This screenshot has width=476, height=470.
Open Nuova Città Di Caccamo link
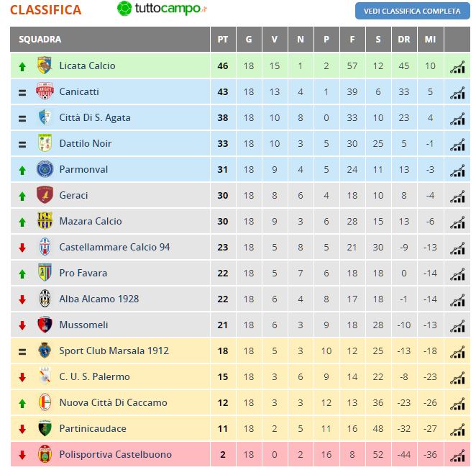tap(113, 402)
